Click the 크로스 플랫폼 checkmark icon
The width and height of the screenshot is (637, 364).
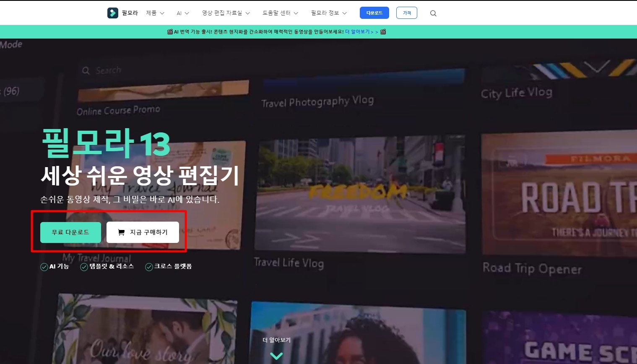tap(149, 267)
